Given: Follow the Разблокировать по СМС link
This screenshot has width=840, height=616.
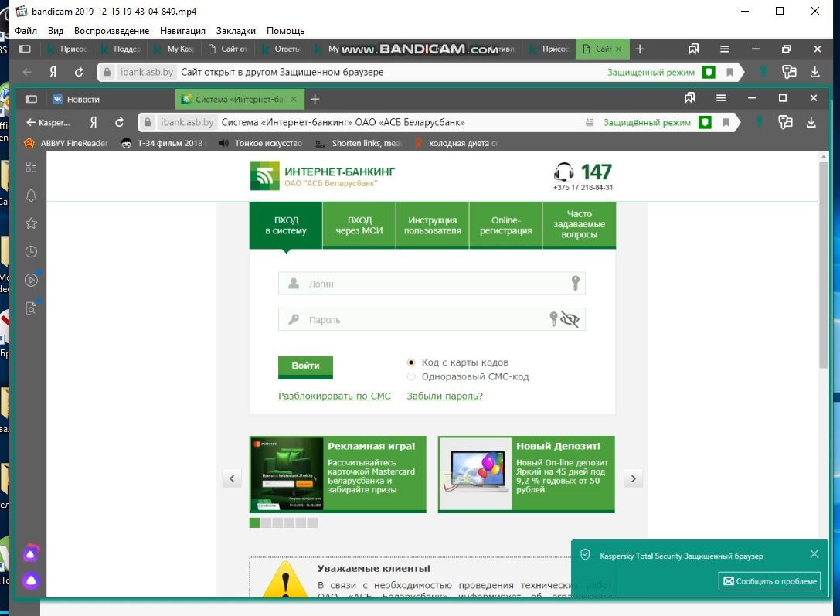Looking at the screenshot, I should click(335, 396).
